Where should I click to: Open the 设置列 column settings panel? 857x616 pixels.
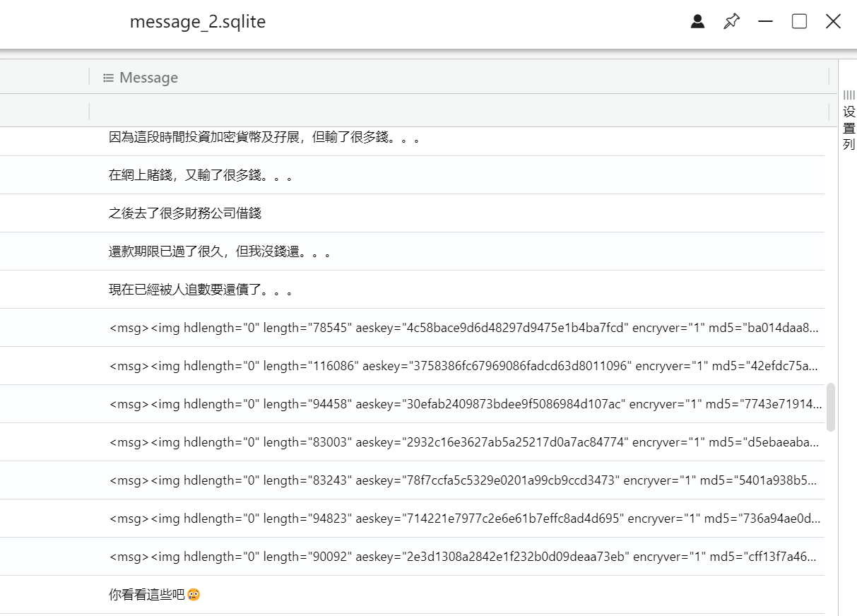click(849, 119)
